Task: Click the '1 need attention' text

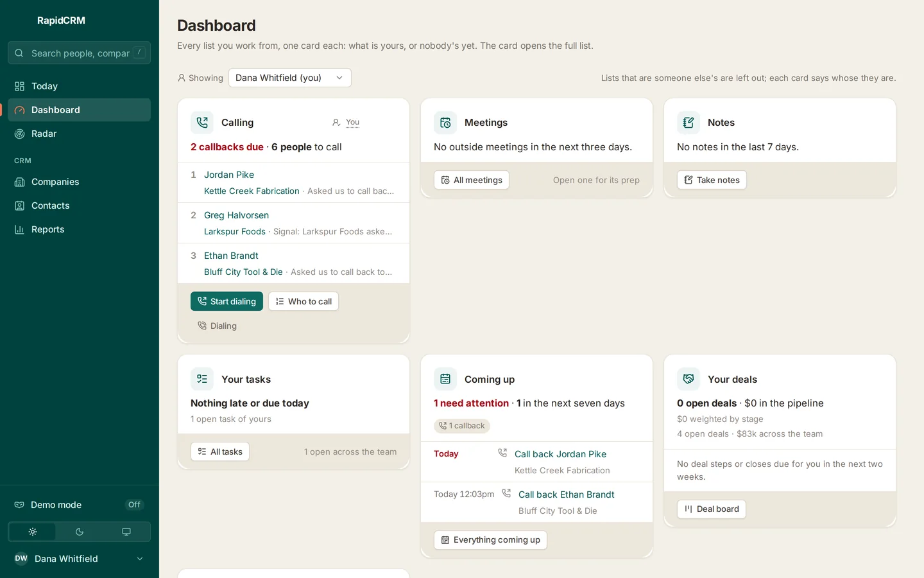Action: 471,403
